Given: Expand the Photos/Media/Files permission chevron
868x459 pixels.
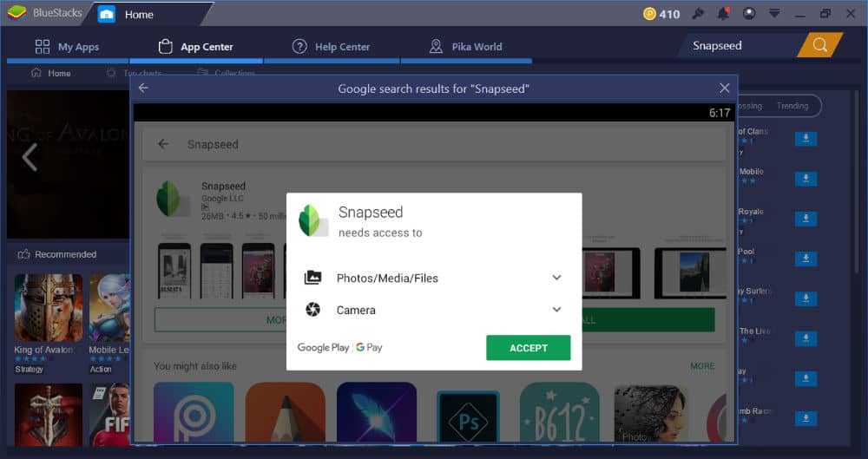Looking at the screenshot, I should click(557, 278).
